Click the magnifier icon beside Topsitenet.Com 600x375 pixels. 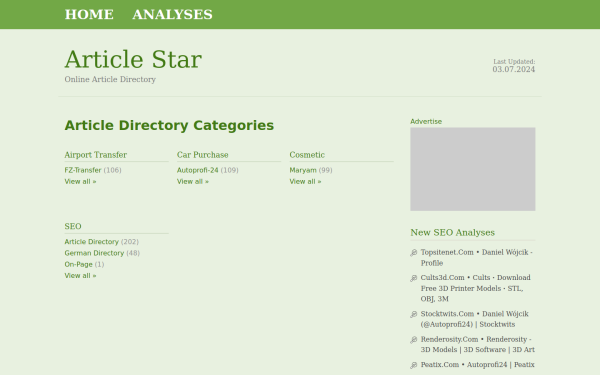414,253
